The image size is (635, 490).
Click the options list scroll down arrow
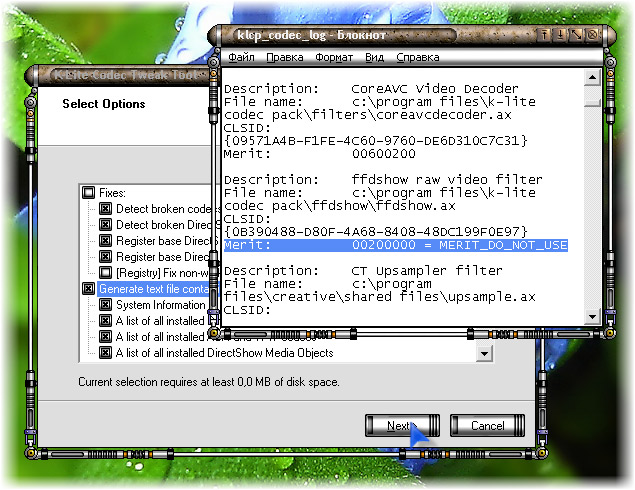pos(484,353)
